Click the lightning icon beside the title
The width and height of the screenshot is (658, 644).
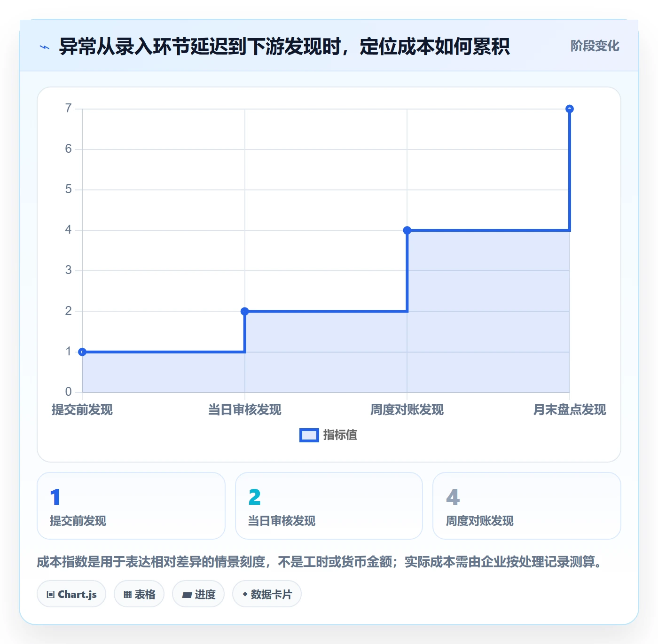coord(45,47)
